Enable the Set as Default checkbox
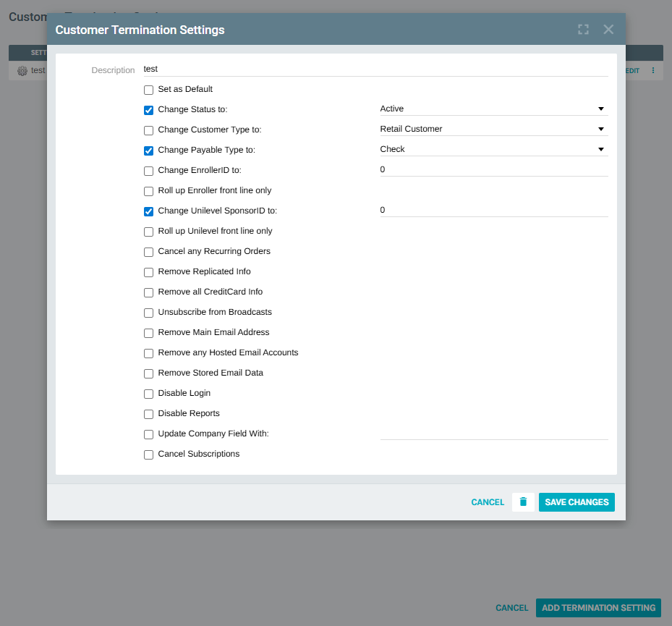Image resolution: width=672 pixels, height=626 pixels. point(148,90)
